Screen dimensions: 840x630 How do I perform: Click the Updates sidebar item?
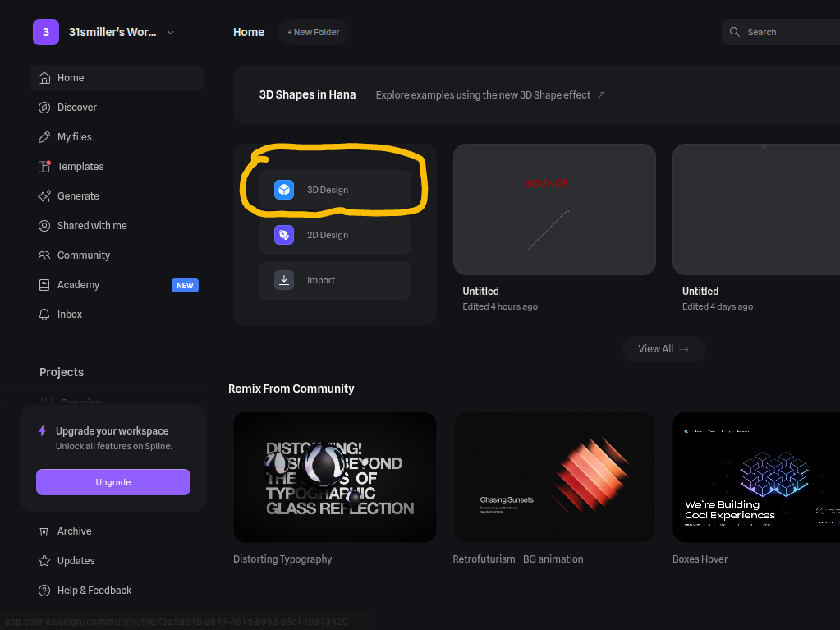point(117,561)
